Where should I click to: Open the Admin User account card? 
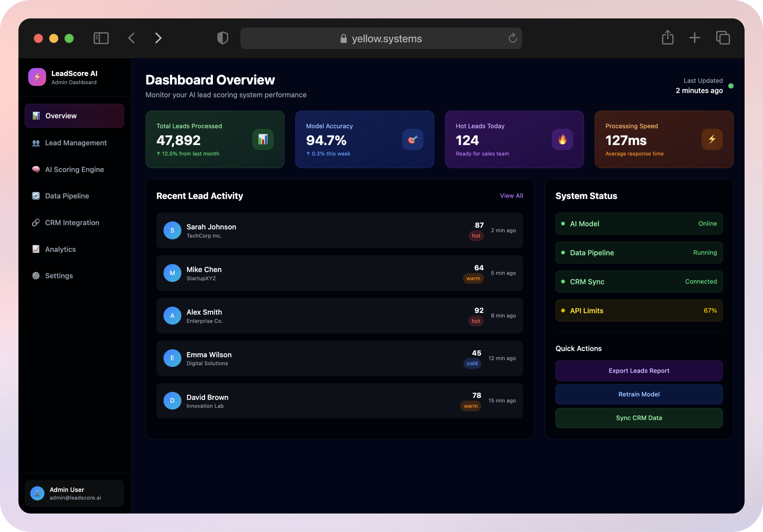pos(74,493)
